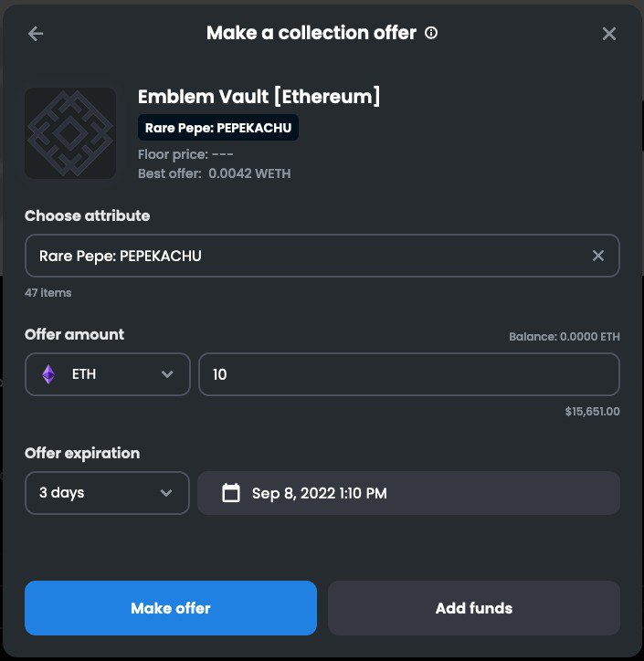This screenshot has width=644, height=661.
Task: Click the Best offer 0.0042 WETH value
Action: tap(249, 173)
